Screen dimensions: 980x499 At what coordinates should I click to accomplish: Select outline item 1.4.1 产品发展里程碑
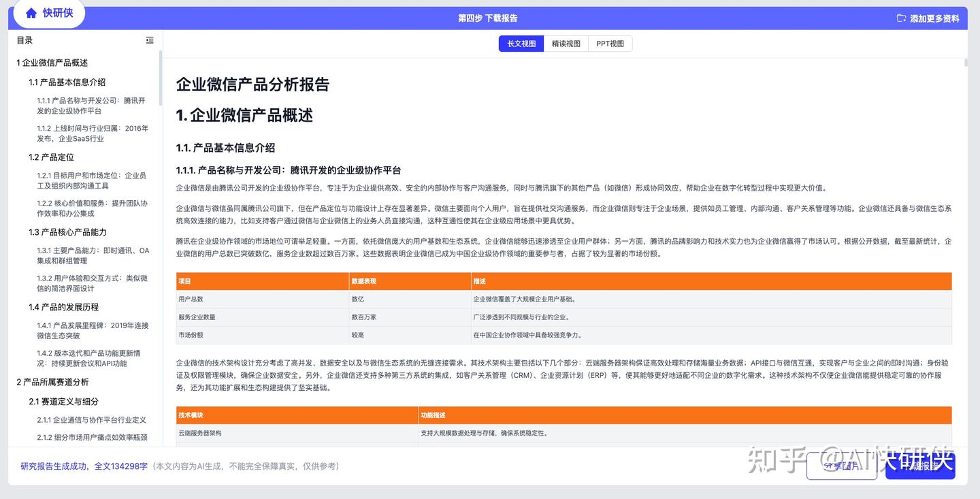click(93, 330)
